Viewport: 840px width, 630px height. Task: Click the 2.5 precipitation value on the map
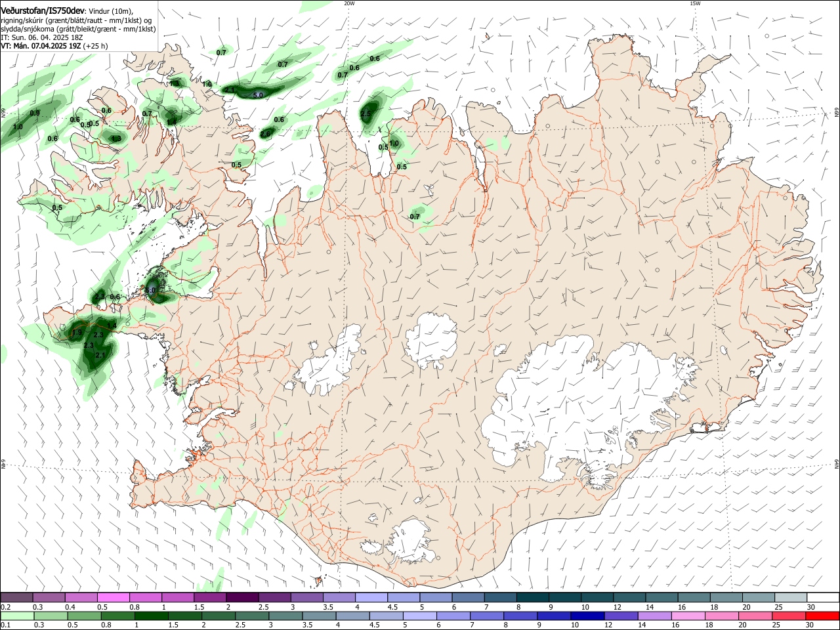click(366, 114)
